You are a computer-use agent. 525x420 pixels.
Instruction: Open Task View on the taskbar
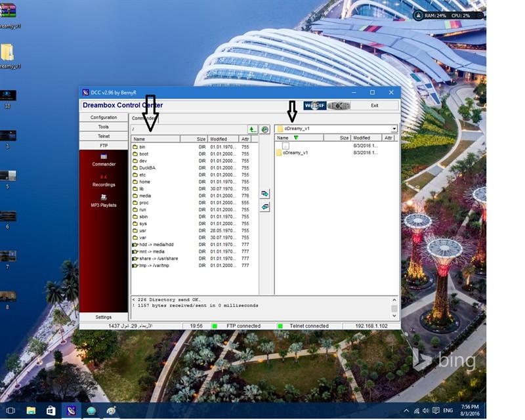10,411
